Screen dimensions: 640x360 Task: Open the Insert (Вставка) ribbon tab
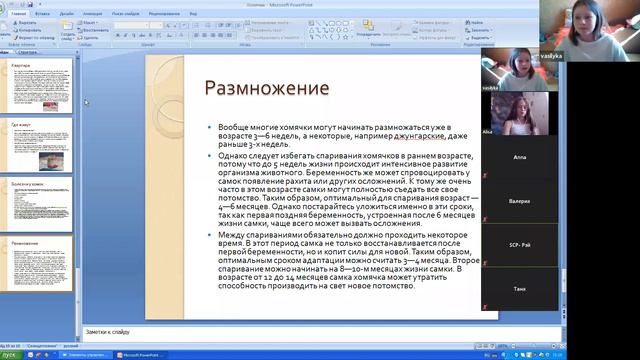pyautogui.click(x=42, y=13)
